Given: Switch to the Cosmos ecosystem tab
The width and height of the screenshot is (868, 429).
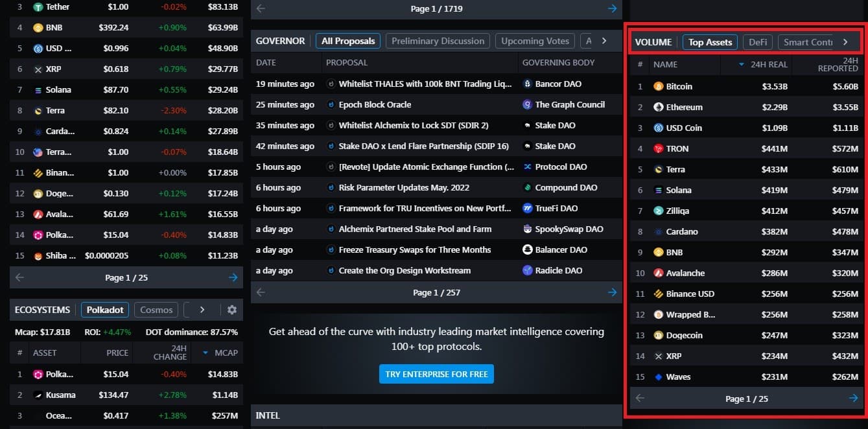Looking at the screenshot, I should click(x=156, y=310).
